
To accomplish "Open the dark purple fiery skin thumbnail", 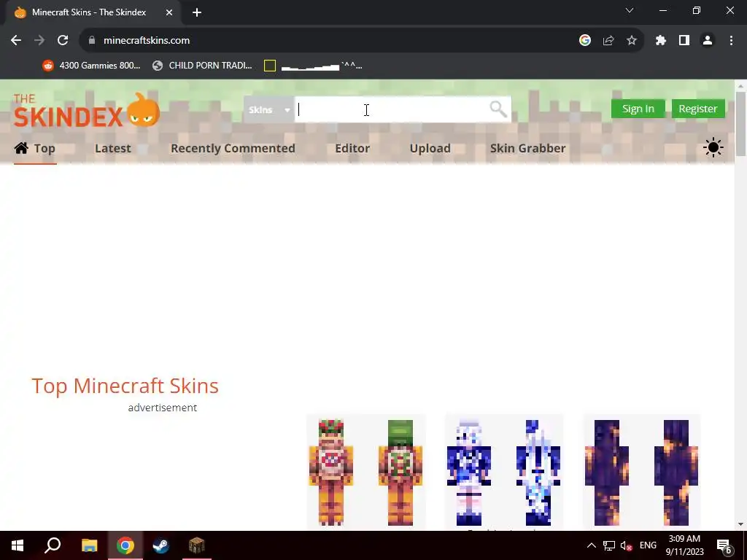I will tap(642, 472).
